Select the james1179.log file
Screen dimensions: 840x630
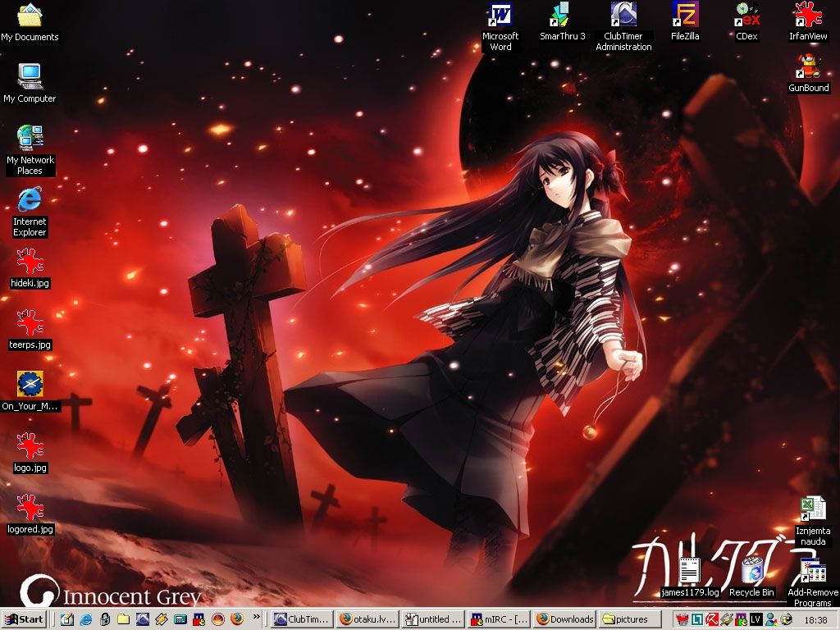pyautogui.click(x=690, y=578)
